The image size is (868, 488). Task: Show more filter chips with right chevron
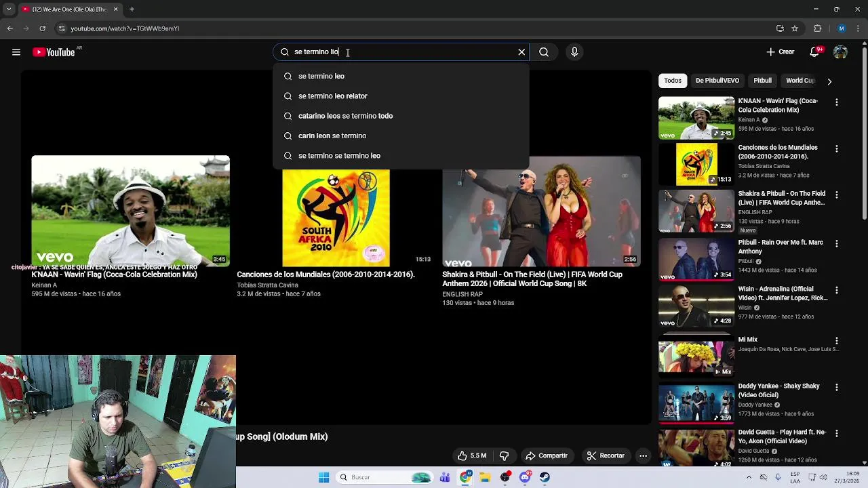click(x=829, y=81)
